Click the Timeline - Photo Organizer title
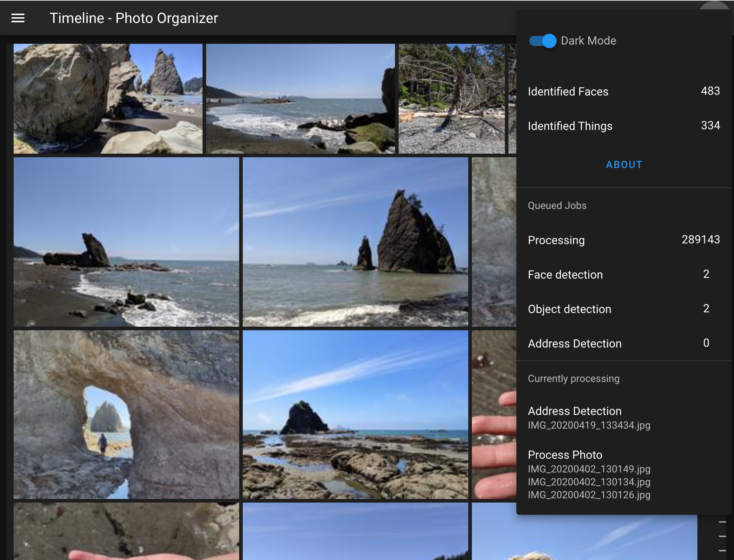The height and width of the screenshot is (560, 734). tap(134, 18)
